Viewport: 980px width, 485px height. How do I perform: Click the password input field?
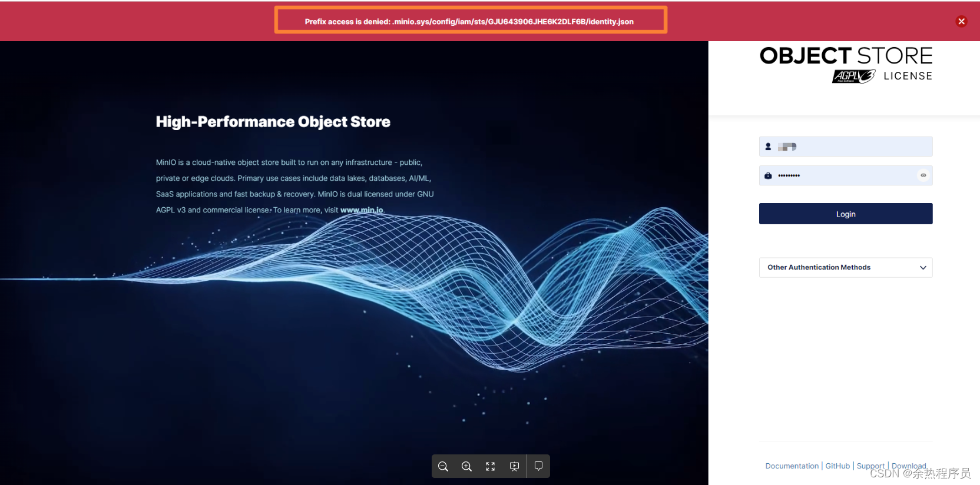[x=846, y=175]
